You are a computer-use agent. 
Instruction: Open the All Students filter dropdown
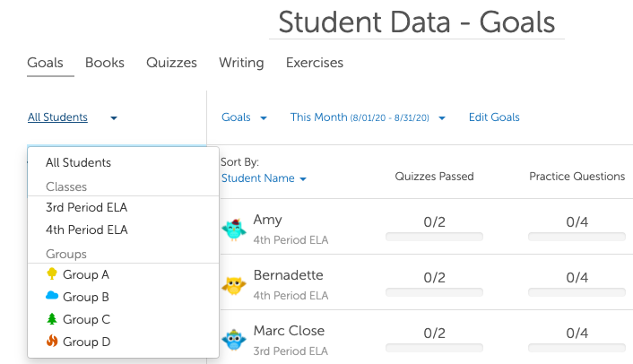pyautogui.click(x=72, y=117)
